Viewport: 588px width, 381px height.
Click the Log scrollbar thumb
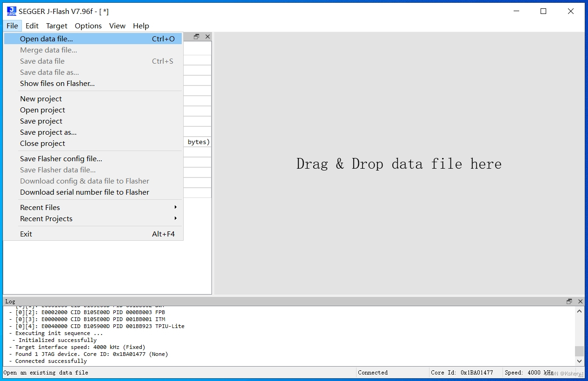click(579, 351)
